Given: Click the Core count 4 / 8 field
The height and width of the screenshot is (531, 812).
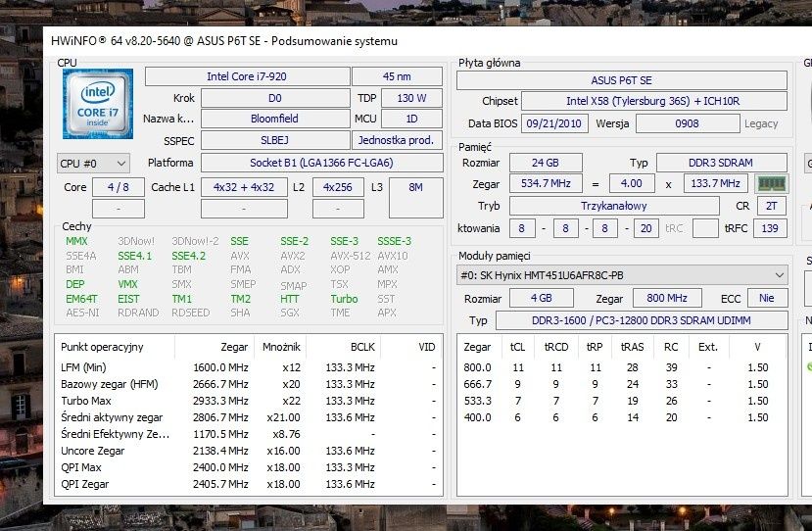Looking at the screenshot, I should (x=119, y=187).
